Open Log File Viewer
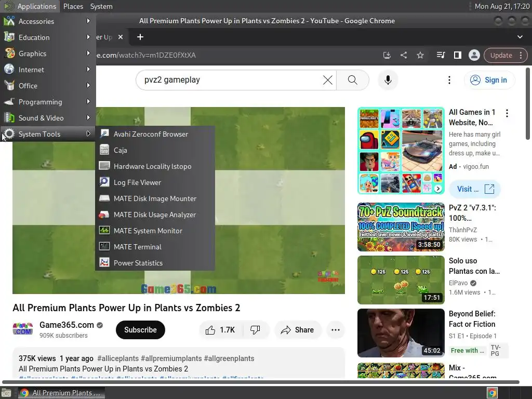 click(x=155, y=182)
